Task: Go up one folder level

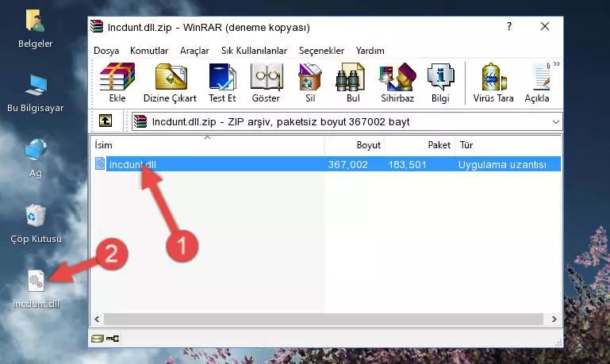Action: click(106, 121)
